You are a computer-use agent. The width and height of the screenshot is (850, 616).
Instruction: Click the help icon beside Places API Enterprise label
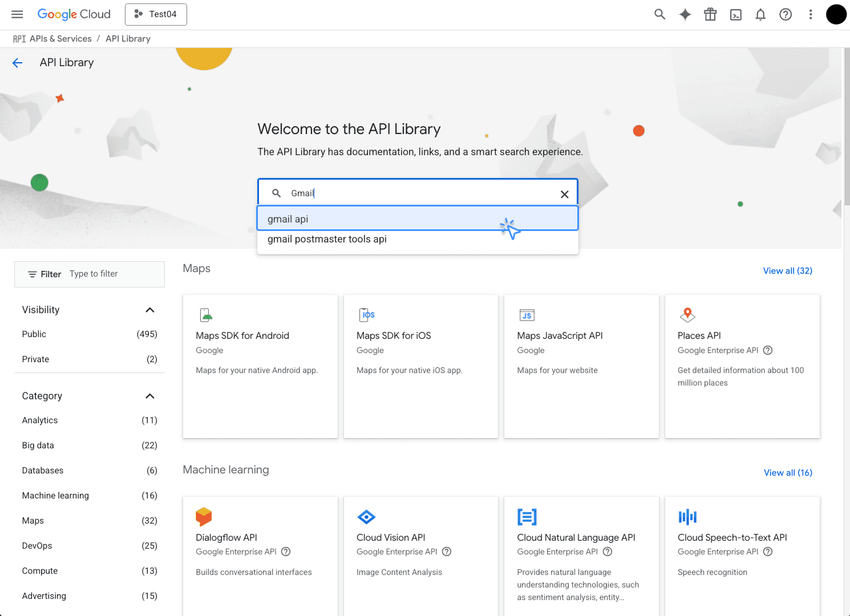tap(768, 350)
